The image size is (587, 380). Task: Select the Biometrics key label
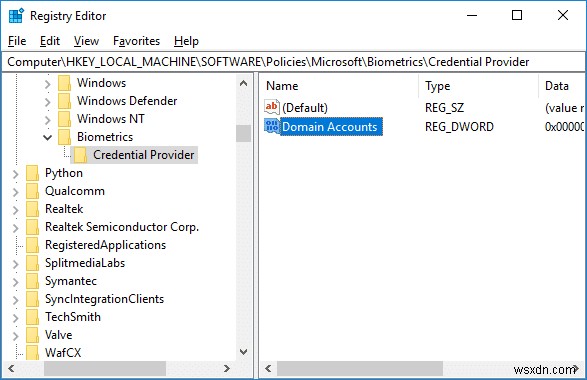(105, 137)
